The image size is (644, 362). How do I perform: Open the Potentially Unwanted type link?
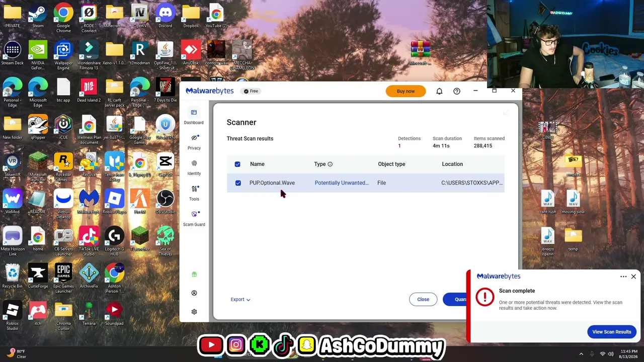[x=342, y=183]
